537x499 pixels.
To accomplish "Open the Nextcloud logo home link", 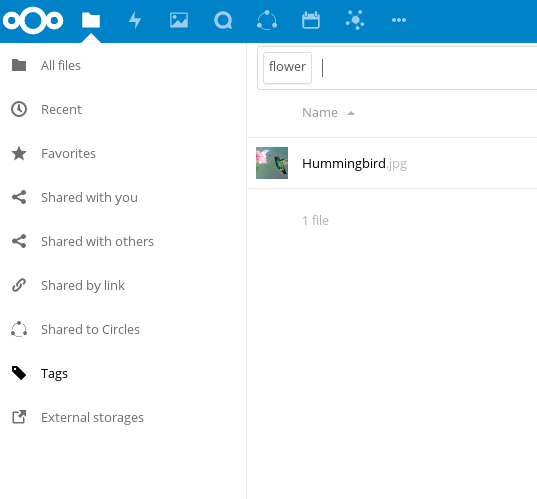I will 33,20.
